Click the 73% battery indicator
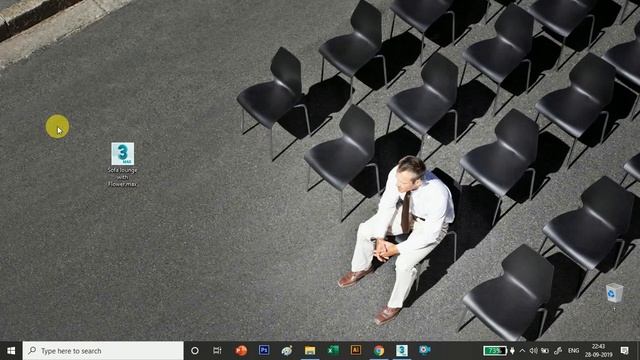Viewport: 640px width, 360px height. [x=495, y=351]
